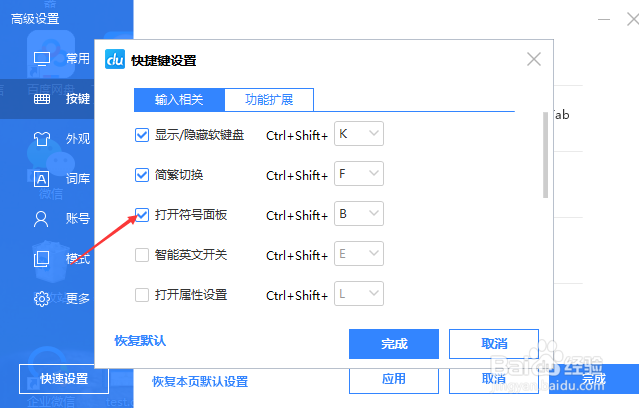Click the blue 完成 button in dialog
The image size is (639, 408).
point(394,344)
